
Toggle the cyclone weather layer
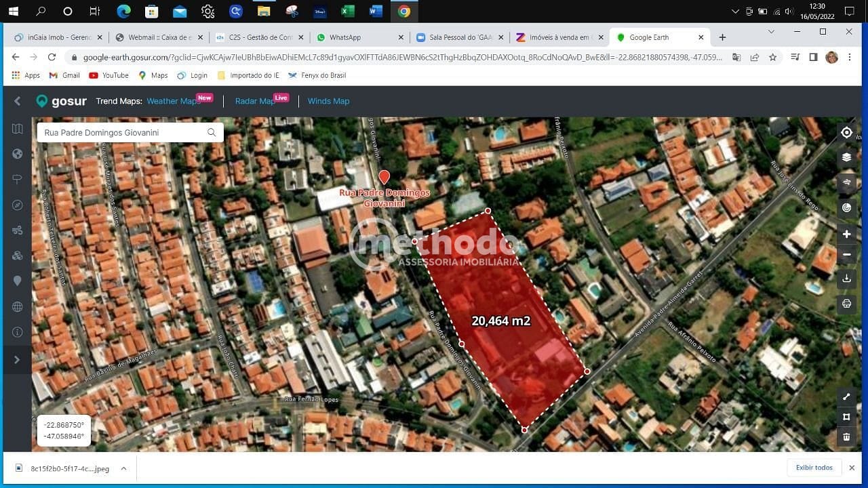[x=846, y=207]
